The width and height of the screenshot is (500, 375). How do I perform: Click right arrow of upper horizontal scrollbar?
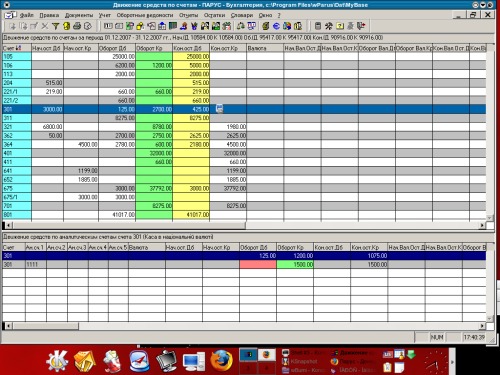pyautogui.click(x=482, y=225)
